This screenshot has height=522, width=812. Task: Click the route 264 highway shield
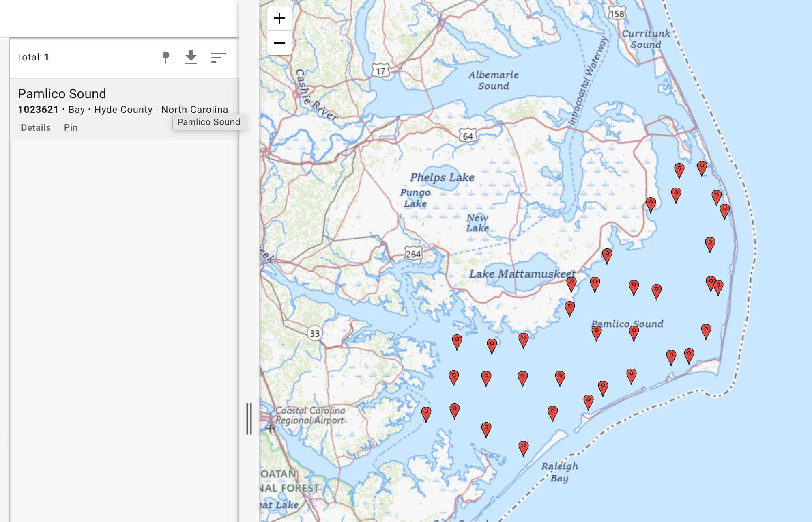(x=413, y=254)
